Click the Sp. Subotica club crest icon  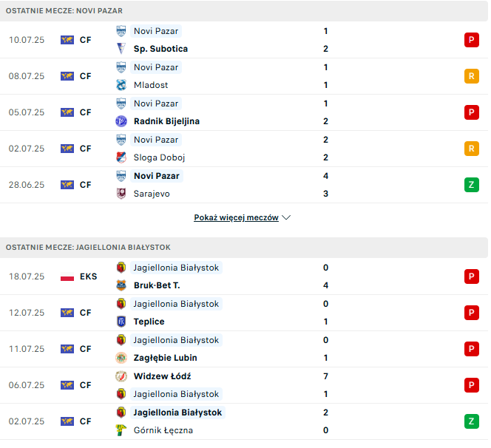pos(121,49)
